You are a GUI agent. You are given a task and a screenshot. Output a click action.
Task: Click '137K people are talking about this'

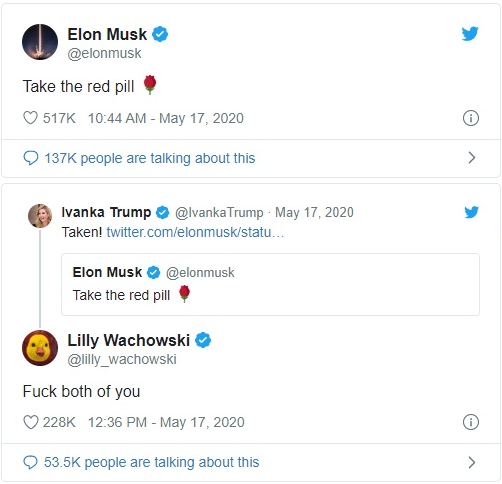click(x=150, y=158)
